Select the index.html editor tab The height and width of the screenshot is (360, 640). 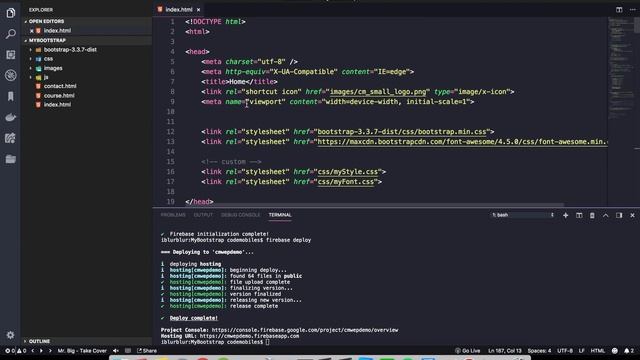pos(179,10)
